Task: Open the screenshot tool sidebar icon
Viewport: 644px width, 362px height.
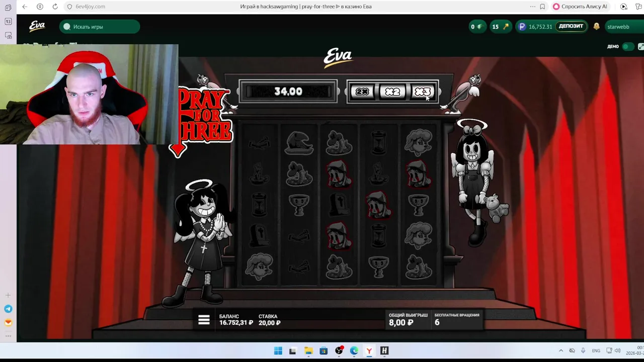Action: click(x=8, y=36)
